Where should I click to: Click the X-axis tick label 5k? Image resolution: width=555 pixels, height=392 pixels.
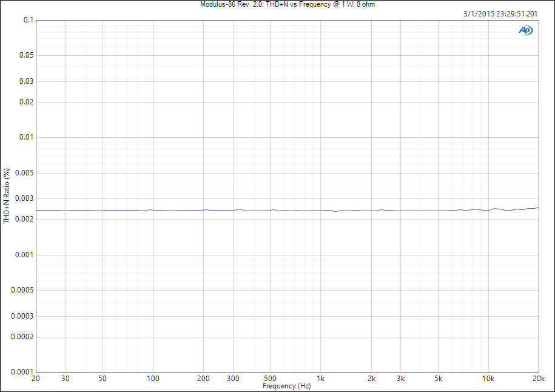point(438,379)
